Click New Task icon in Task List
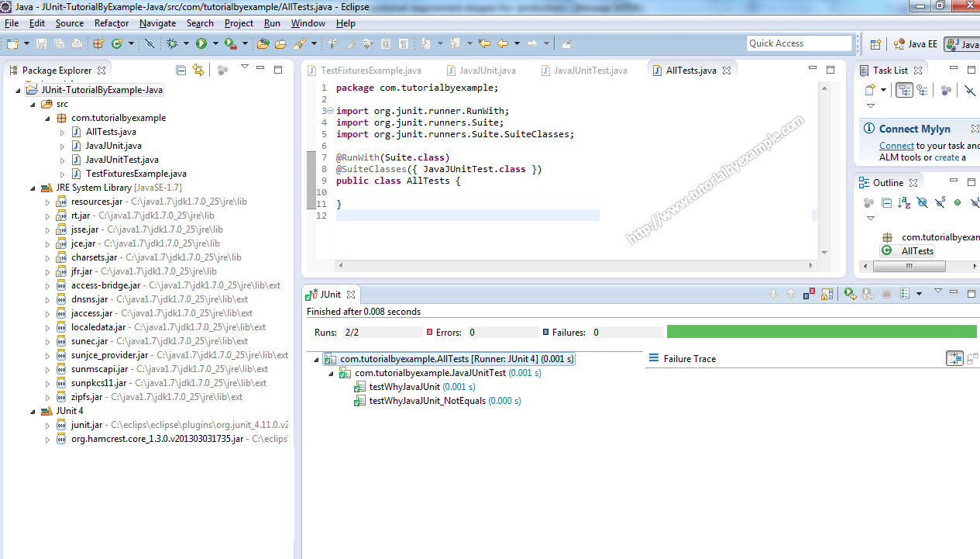The image size is (980, 559). click(871, 90)
